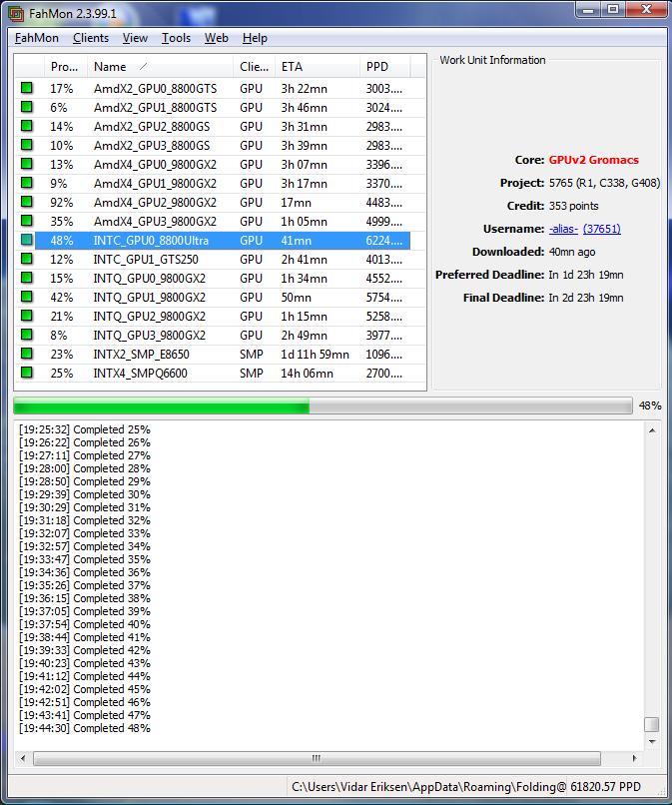Click log scrollbar up arrow
This screenshot has width=672, height=805.
pyautogui.click(x=652, y=430)
